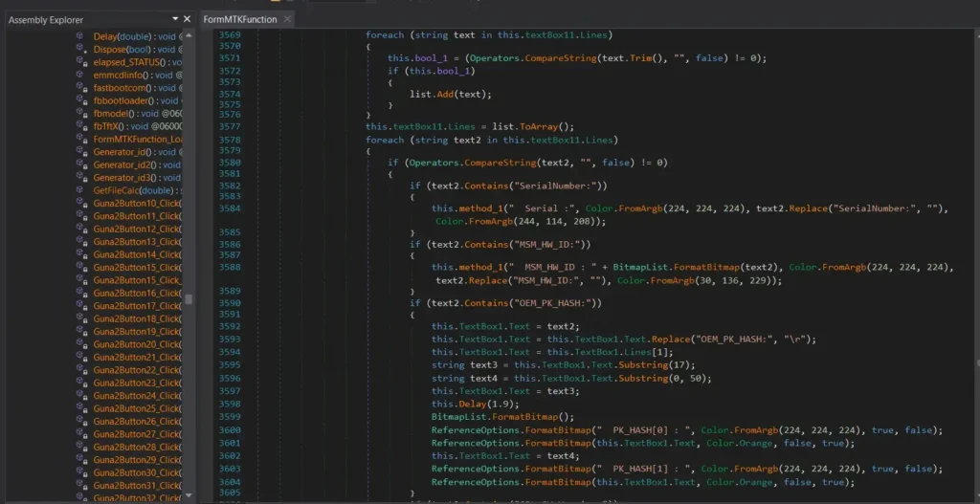Select Guna2Button24_Click in the tree
This screenshot has height=504, width=980.
(x=137, y=395)
